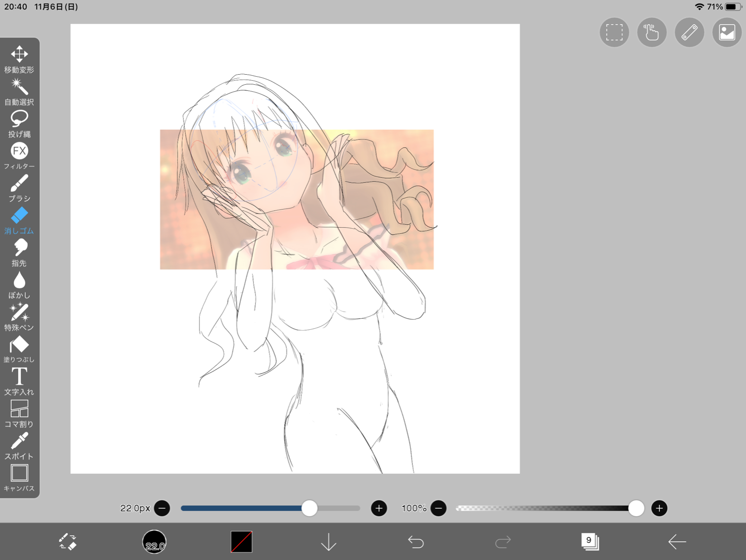Open the color swatch picker
Viewport: 746px width, 560px height.
241,541
